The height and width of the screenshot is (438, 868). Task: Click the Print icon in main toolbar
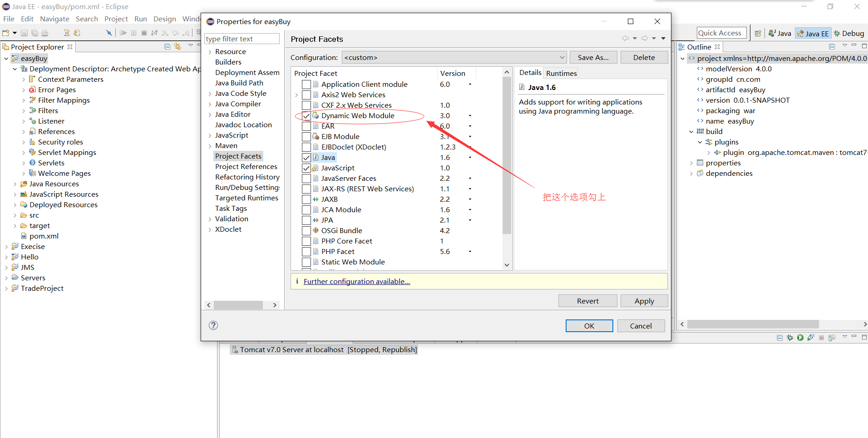(x=44, y=33)
